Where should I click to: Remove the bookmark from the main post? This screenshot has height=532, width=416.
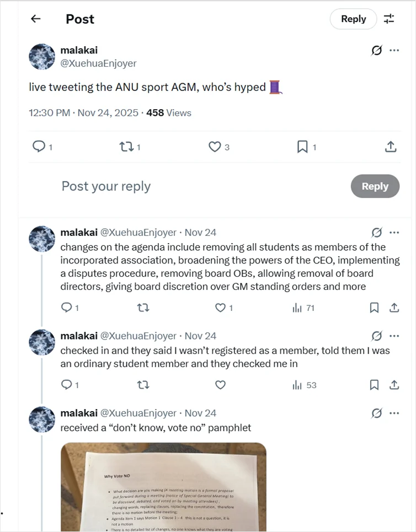(x=302, y=147)
